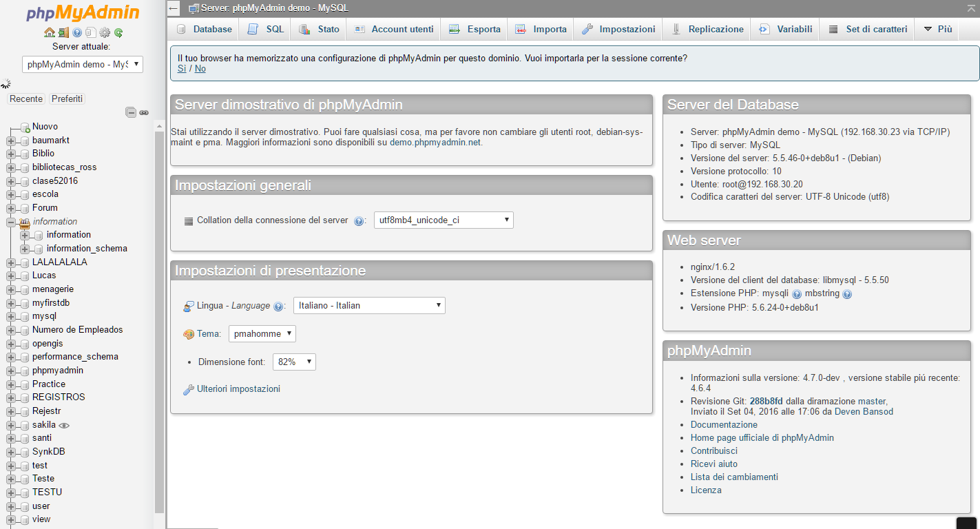This screenshot has width=980, height=529.
Task: Click the collapse arrows at top right
Action: click(x=971, y=8)
